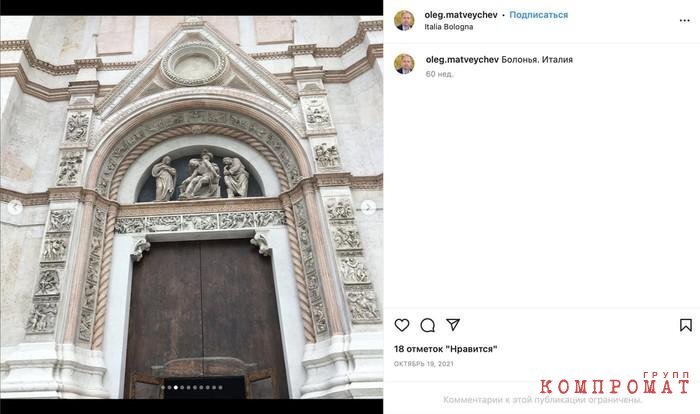Image resolution: width=700 pixels, height=414 pixels.
Task: Click the Подписаться follow link
Action: pos(538,15)
